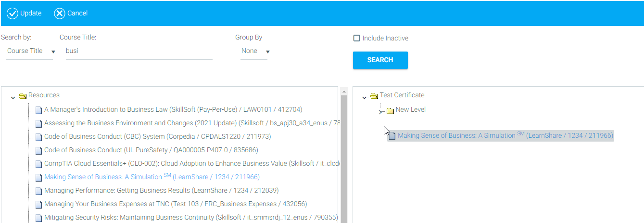The width and height of the screenshot is (644, 223).
Task: Collapse the Test Certificate tree node
Action: click(365, 97)
